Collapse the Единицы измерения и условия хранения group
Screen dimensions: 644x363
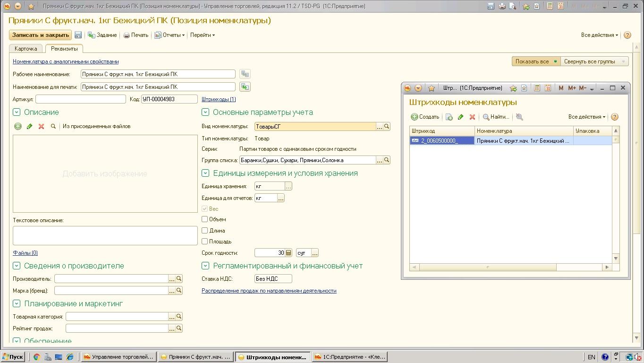point(205,173)
